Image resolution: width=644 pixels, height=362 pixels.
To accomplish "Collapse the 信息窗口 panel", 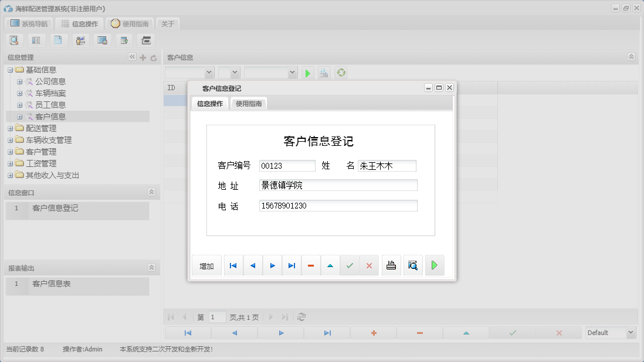I will point(151,192).
